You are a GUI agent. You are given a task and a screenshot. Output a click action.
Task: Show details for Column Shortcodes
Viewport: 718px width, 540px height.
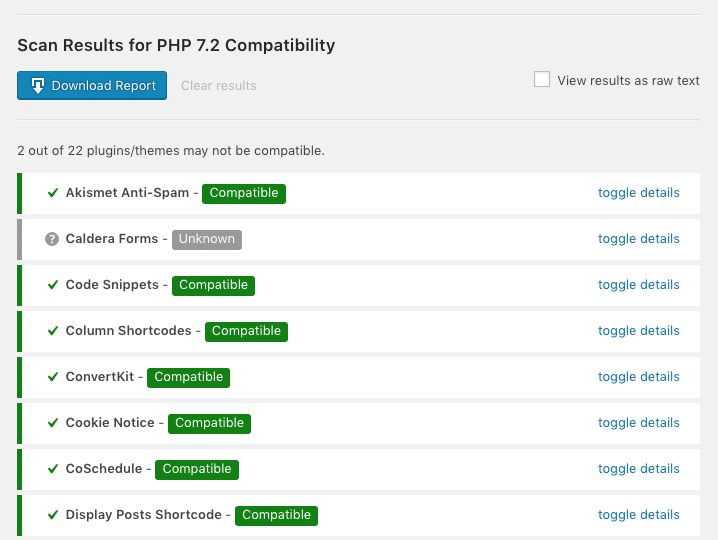[x=638, y=331]
